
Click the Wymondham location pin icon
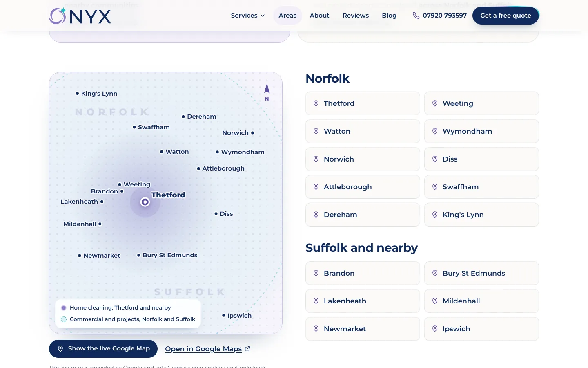click(x=435, y=131)
